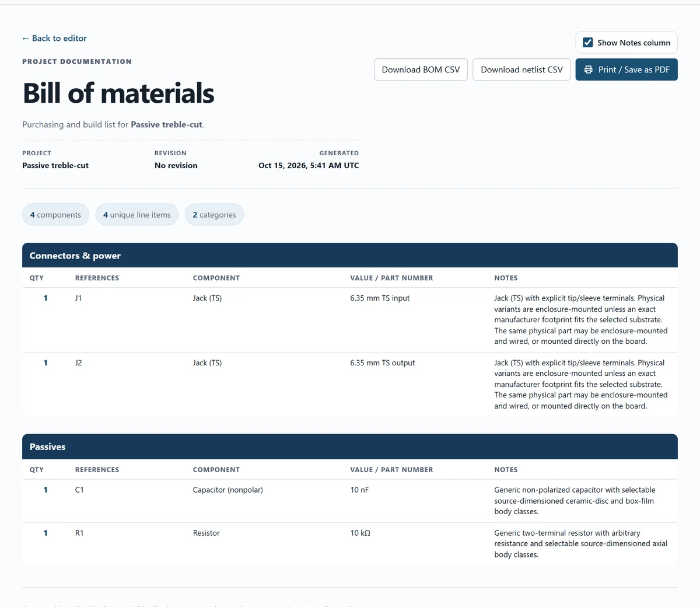
Task: Click Passive treble-cut in the purchasing subtitle
Action: pyautogui.click(x=166, y=125)
